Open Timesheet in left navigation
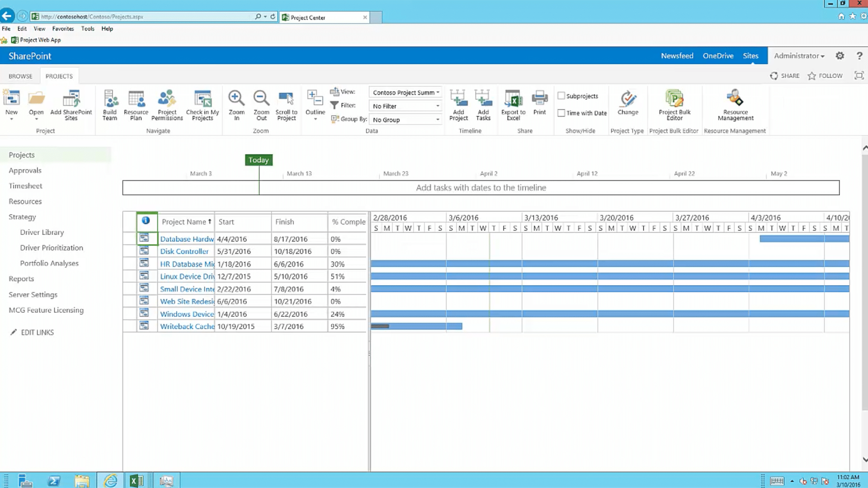The height and width of the screenshot is (488, 868). point(25,186)
